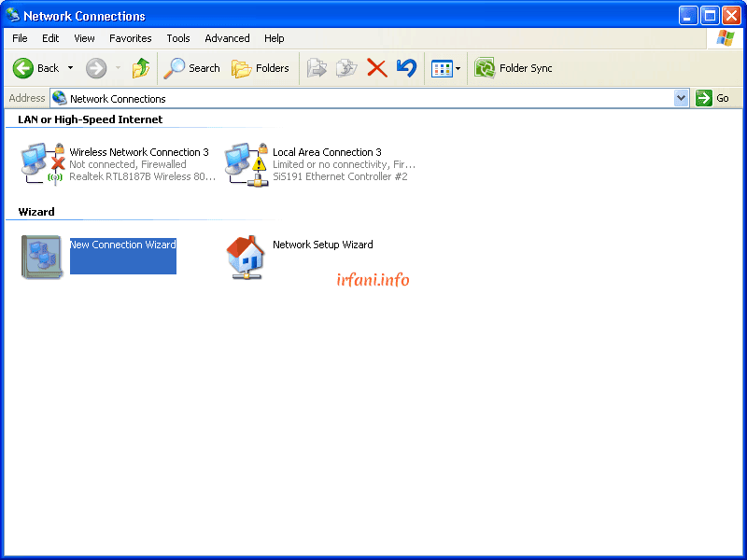Viewport: 747px width, 560px height.
Task: Open the Favorites menu
Action: click(x=130, y=38)
